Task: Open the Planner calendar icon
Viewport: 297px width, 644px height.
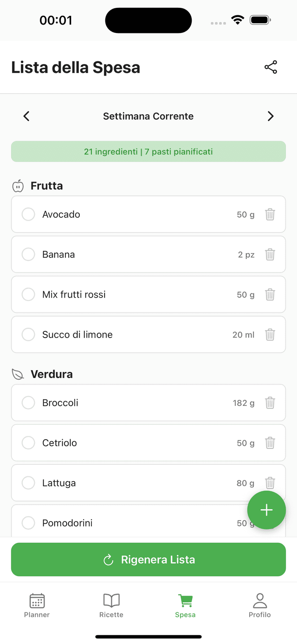Action: (37, 600)
